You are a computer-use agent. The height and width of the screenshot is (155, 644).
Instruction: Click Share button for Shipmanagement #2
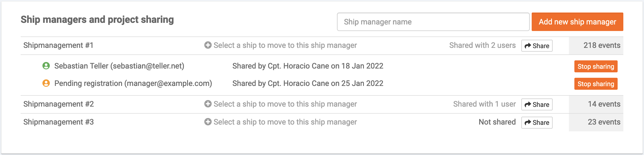click(537, 104)
